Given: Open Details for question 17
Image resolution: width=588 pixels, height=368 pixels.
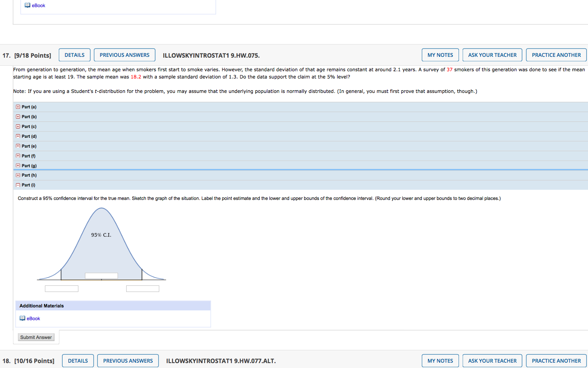Looking at the screenshot, I should click(75, 55).
